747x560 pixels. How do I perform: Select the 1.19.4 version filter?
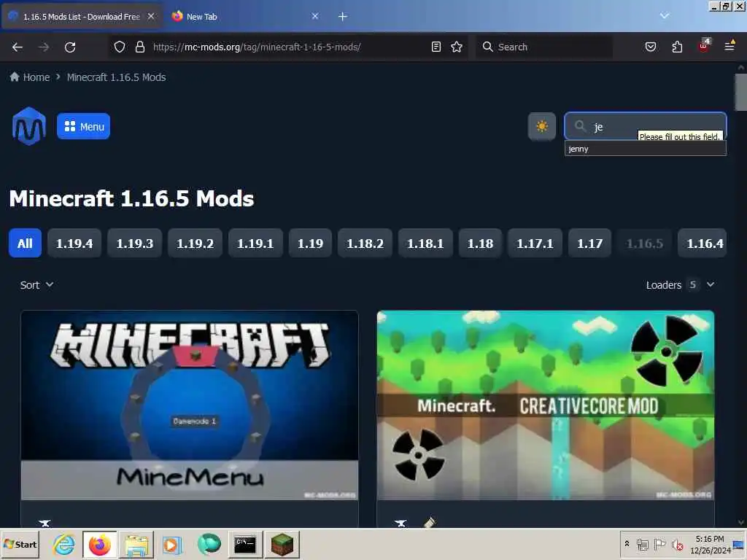pyautogui.click(x=74, y=244)
